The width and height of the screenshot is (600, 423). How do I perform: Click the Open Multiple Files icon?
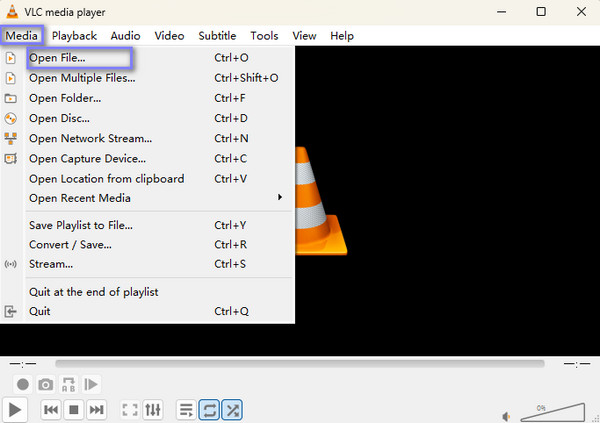click(11, 78)
